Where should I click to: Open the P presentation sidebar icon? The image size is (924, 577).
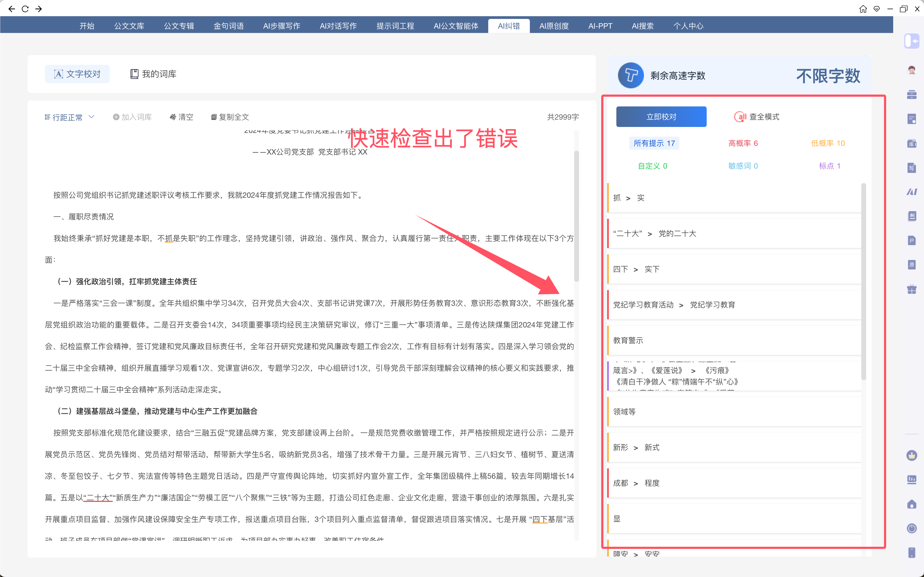pos(912,240)
